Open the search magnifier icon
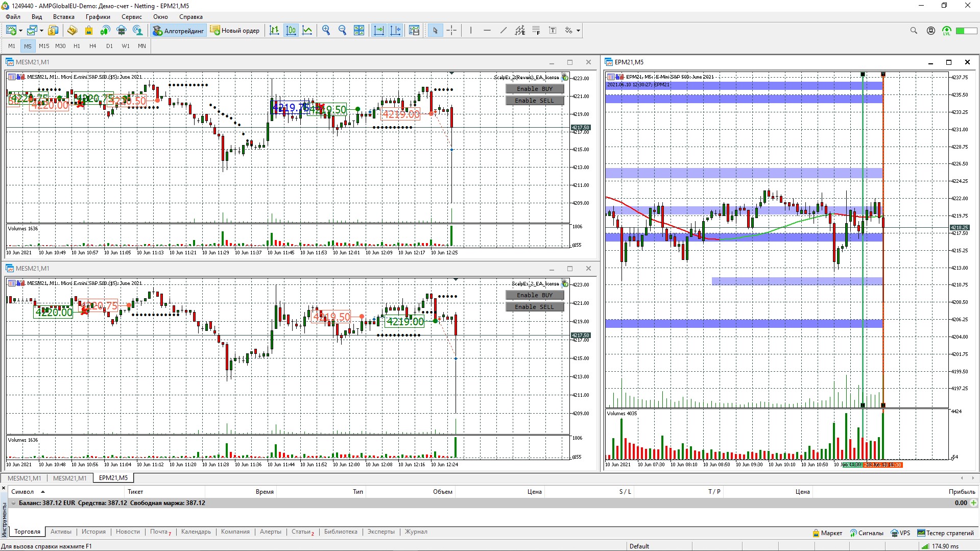The height and width of the screenshot is (551, 980). point(914,31)
